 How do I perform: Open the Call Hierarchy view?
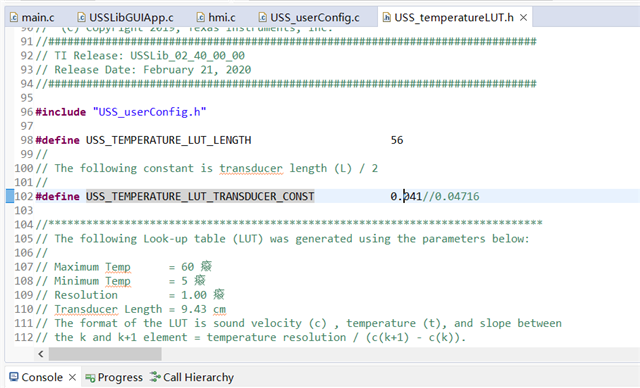click(x=192, y=377)
